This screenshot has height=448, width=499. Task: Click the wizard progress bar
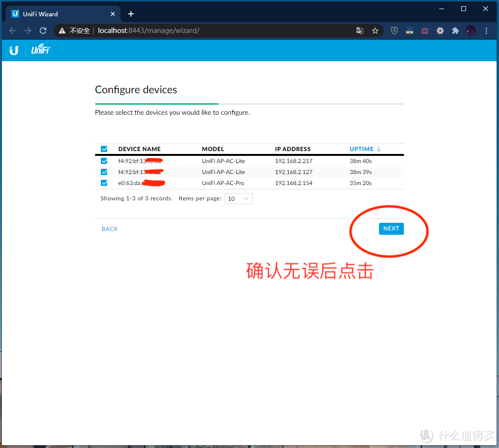(x=249, y=104)
